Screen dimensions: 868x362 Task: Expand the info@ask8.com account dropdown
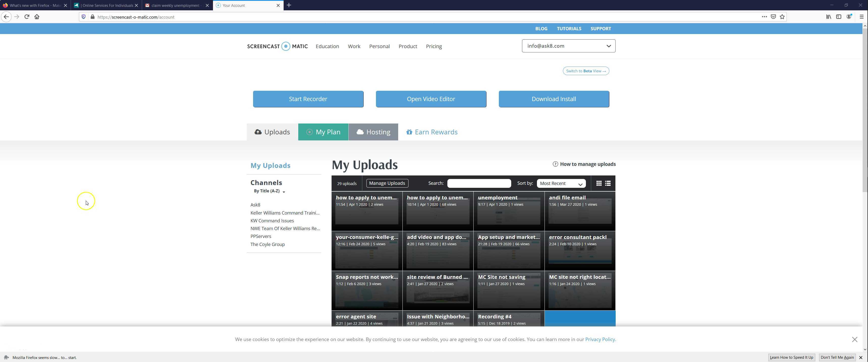tap(568, 46)
